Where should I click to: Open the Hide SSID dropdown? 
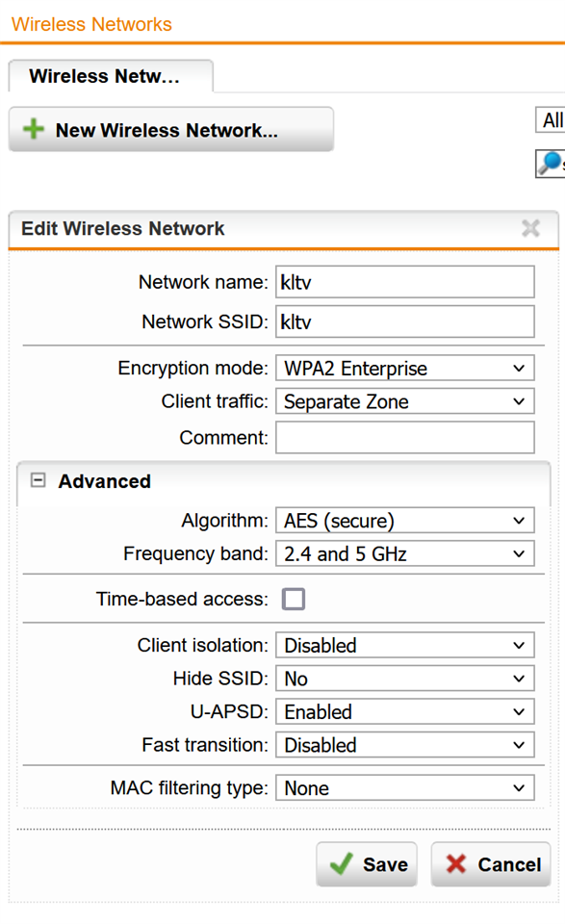coord(405,679)
